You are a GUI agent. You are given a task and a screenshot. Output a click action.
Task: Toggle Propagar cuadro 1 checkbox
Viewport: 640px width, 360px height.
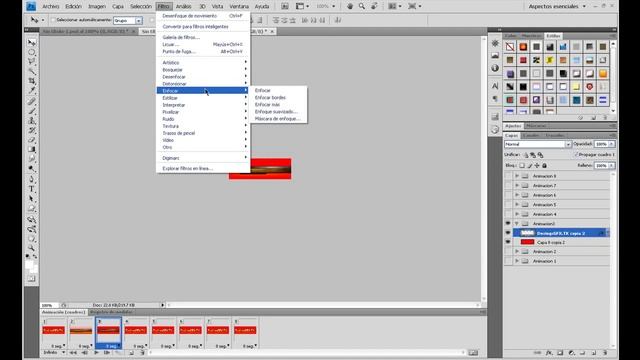576,155
